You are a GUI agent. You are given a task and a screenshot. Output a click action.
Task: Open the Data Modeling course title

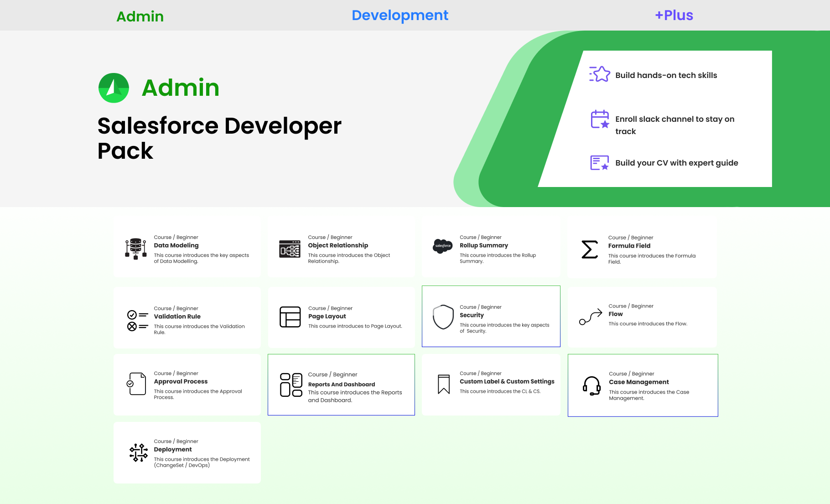tap(176, 245)
